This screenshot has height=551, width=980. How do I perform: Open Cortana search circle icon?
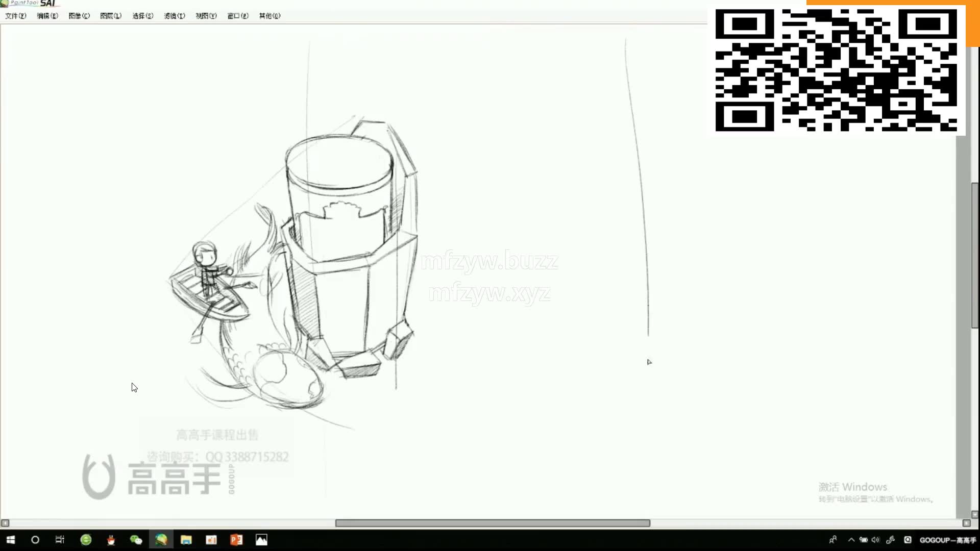[35, 540]
